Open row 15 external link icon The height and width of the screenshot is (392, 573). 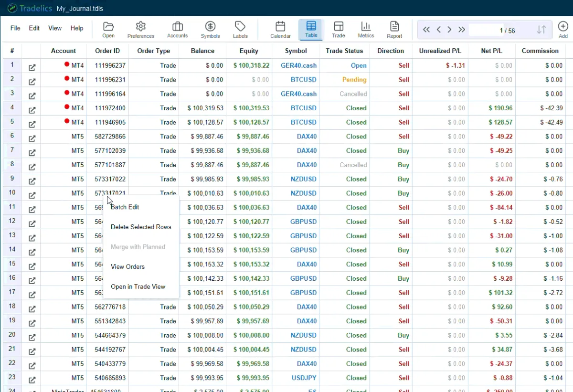32,266
